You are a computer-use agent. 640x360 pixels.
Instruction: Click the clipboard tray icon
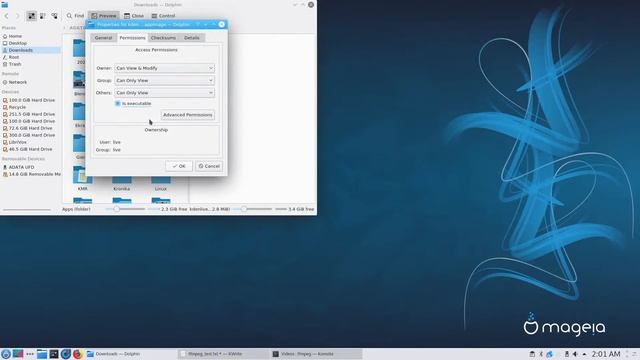pyautogui.click(x=532, y=354)
